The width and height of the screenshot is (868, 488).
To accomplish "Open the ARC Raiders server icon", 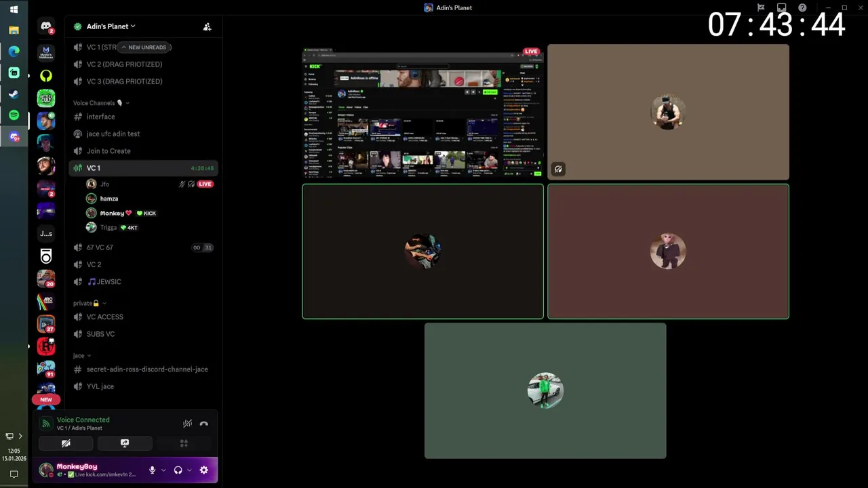I will (x=46, y=301).
